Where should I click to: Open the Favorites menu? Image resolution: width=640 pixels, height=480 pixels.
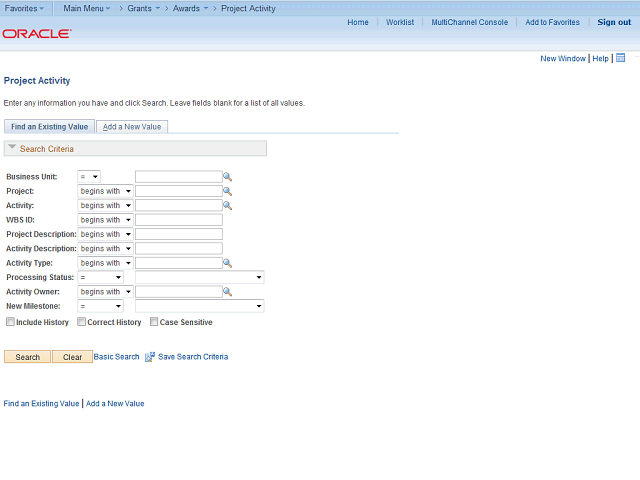point(24,8)
